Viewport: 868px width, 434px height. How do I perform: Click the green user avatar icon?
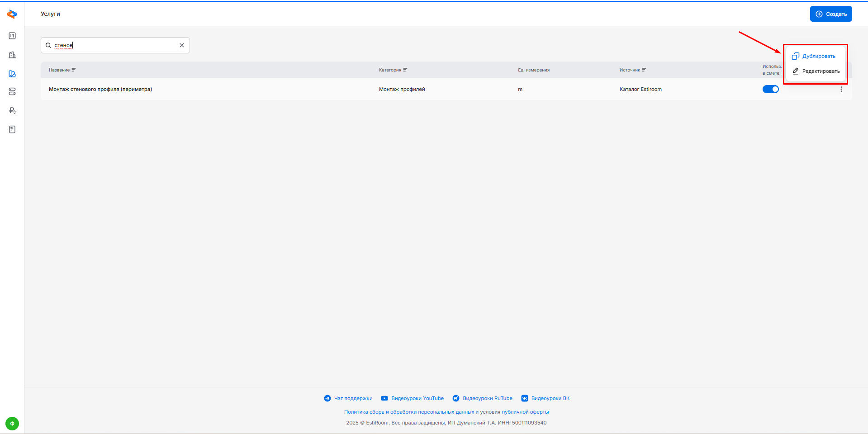coord(12,424)
